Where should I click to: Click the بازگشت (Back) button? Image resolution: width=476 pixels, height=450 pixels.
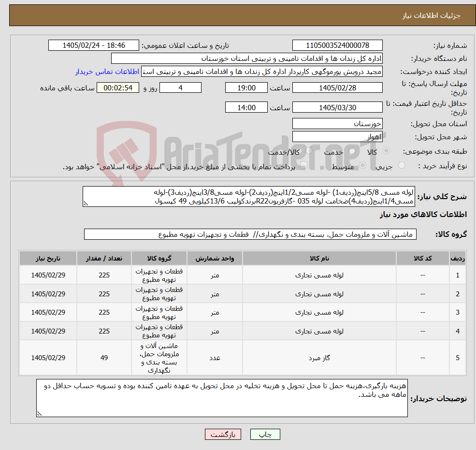[223, 435]
